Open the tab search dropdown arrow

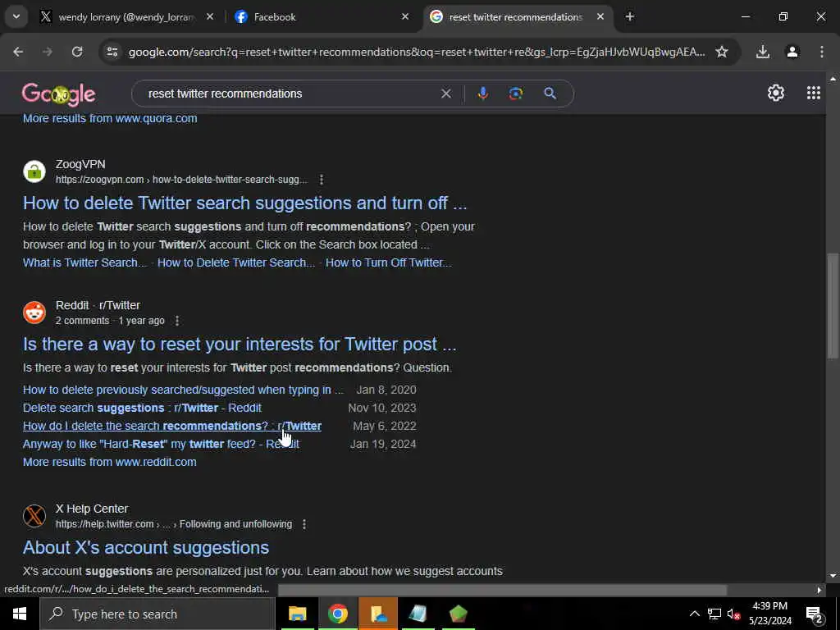pos(16,16)
